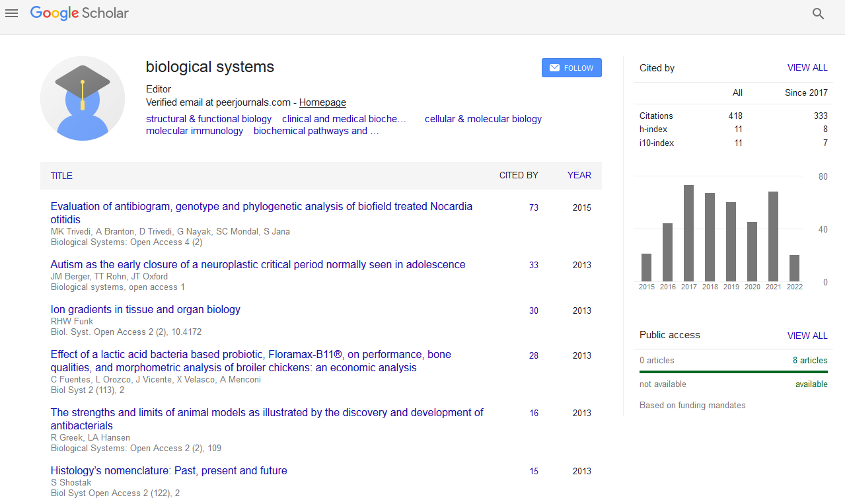Click the graduation cap profile avatar
Viewport: 845px width, 504px height.
(83, 98)
